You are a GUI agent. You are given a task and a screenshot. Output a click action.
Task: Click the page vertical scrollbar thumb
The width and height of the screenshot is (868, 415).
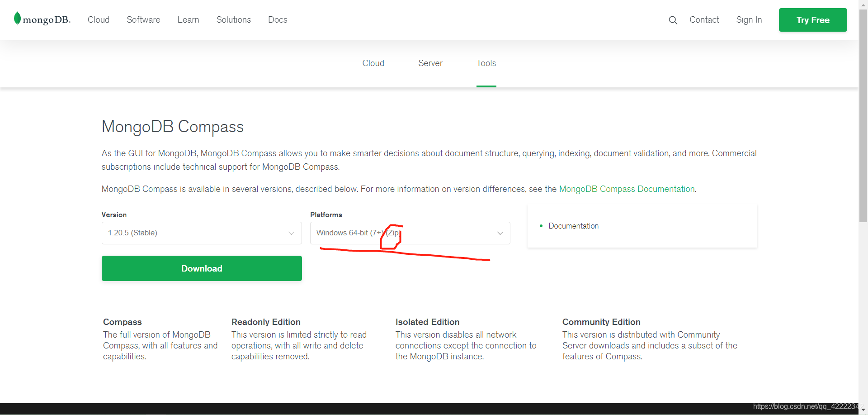(863, 116)
